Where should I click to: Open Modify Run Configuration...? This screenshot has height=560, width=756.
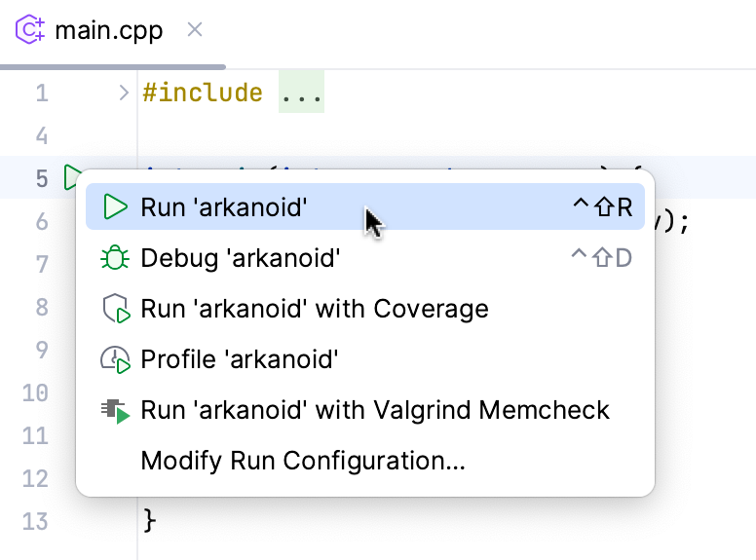(x=302, y=461)
